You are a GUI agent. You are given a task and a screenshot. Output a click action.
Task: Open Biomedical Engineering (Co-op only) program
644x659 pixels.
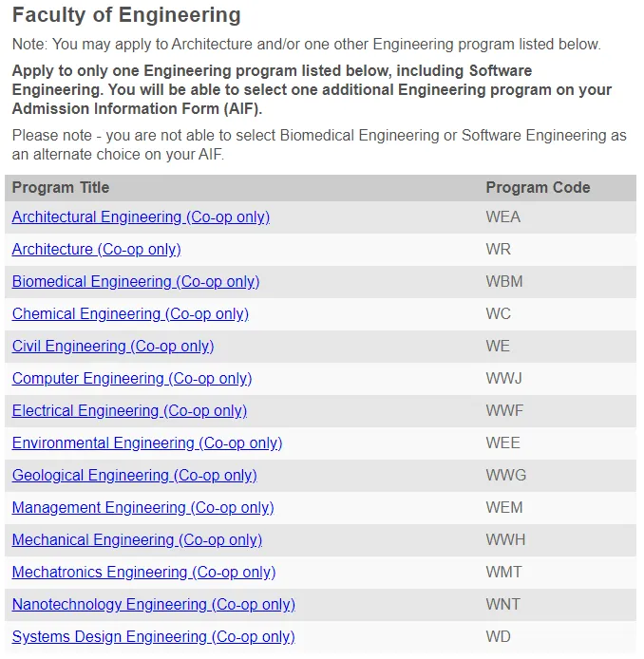tap(136, 282)
